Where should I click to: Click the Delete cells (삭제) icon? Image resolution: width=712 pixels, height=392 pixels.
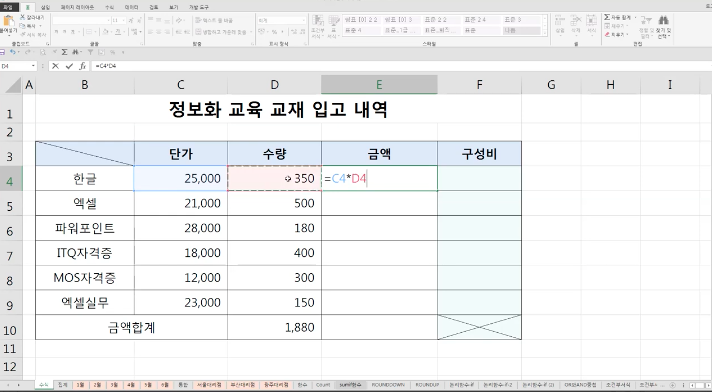(x=576, y=20)
